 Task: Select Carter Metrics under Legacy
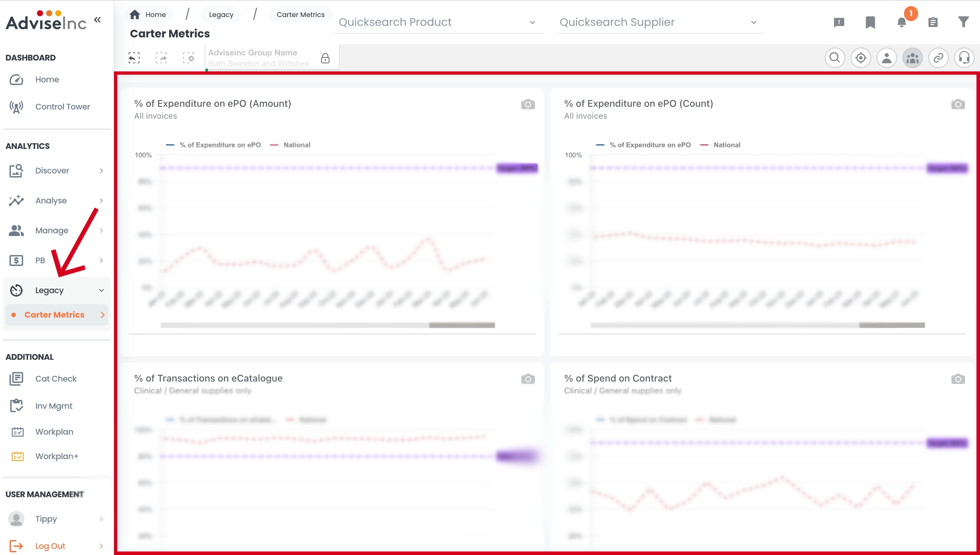click(x=54, y=315)
